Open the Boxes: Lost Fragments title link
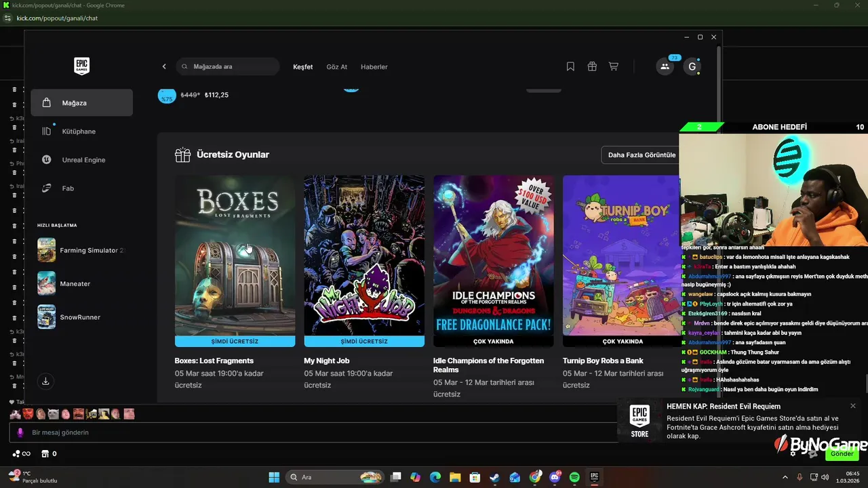The height and width of the screenshot is (488, 868). tap(214, 361)
